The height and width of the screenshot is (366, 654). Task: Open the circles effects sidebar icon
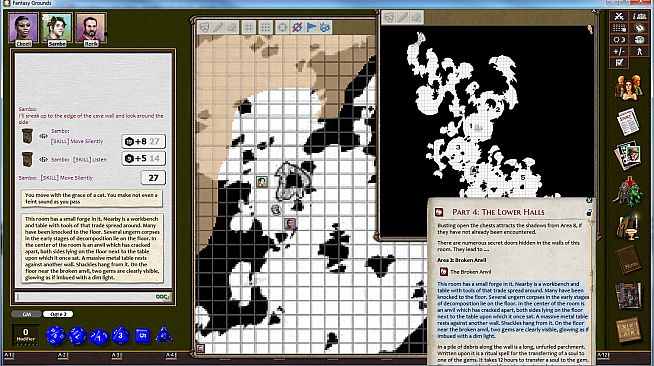pyautogui.click(x=619, y=40)
